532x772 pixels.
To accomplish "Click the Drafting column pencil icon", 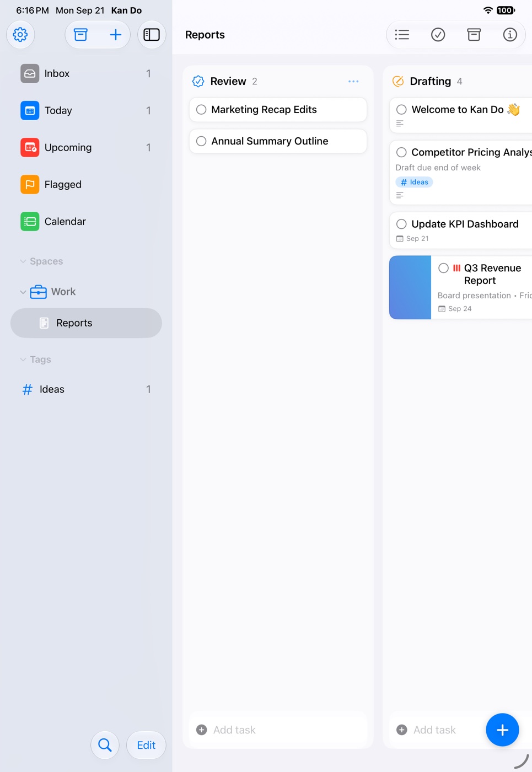I will (398, 82).
